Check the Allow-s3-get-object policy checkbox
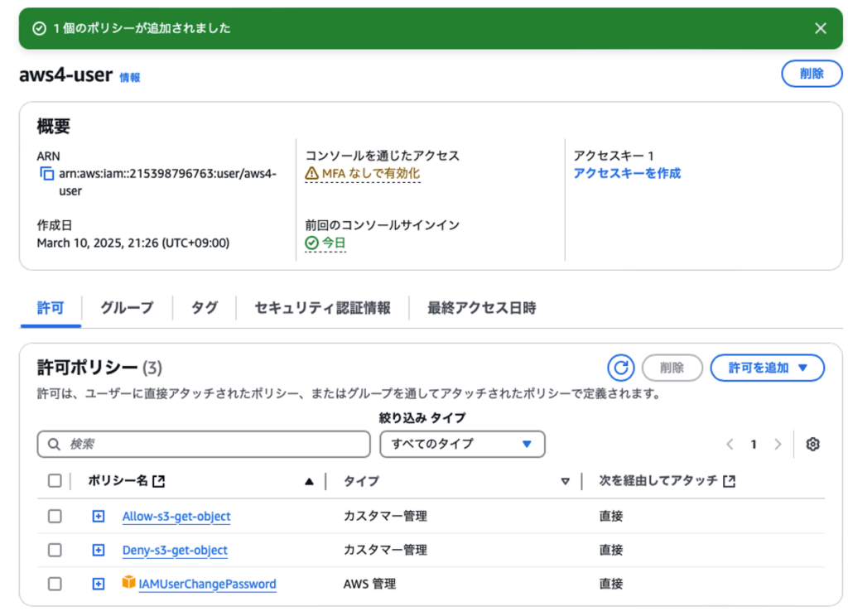The height and width of the screenshot is (616, 848). coord(55,516)
